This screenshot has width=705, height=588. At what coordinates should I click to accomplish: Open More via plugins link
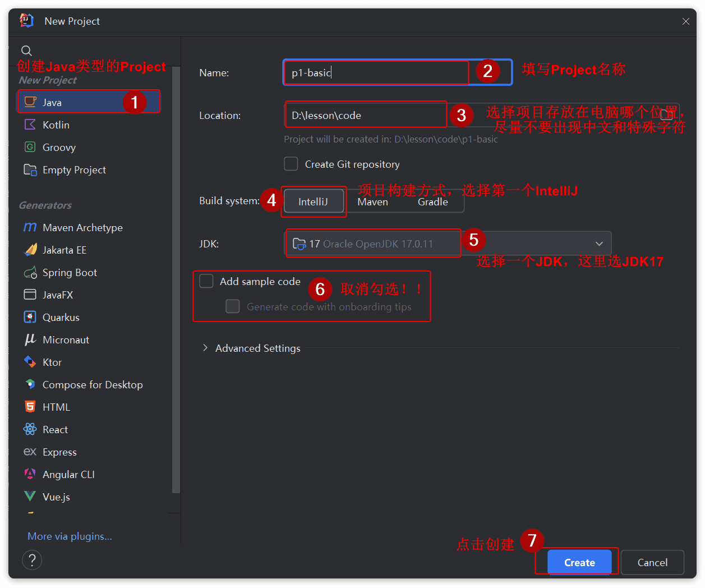(70, 536)
